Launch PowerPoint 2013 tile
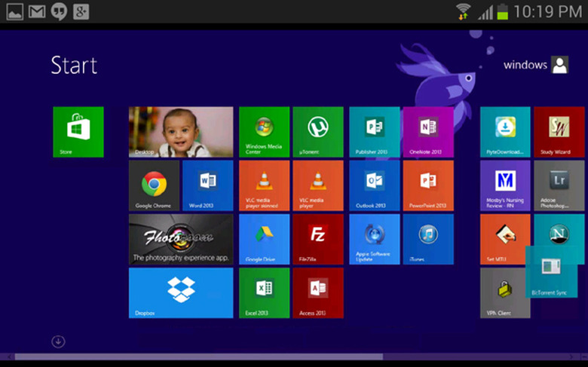 point(428,185)
